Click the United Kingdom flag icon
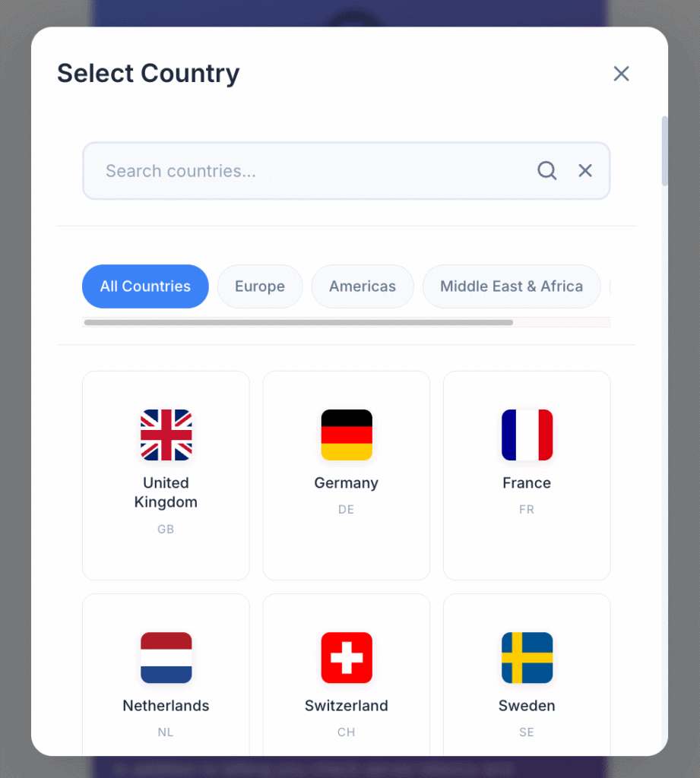The height and width of the screenshot is (778, 700). click(x=166, y=435)
